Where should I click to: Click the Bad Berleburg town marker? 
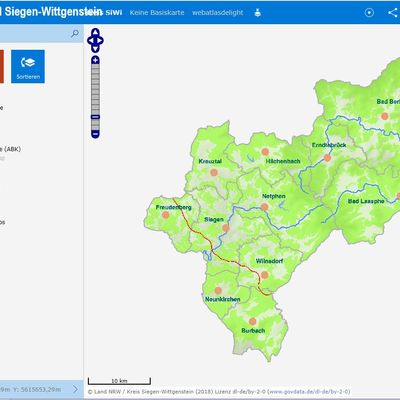(x=385, y=116)
